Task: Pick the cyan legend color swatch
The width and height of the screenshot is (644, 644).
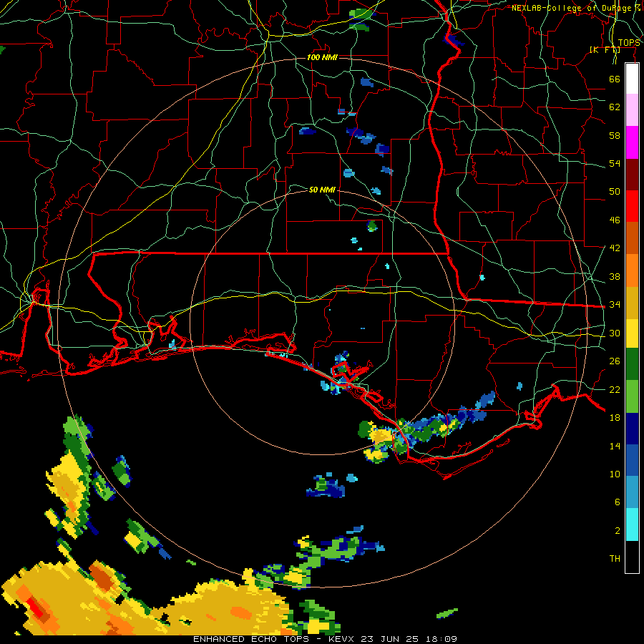Action: pos(632,525)
